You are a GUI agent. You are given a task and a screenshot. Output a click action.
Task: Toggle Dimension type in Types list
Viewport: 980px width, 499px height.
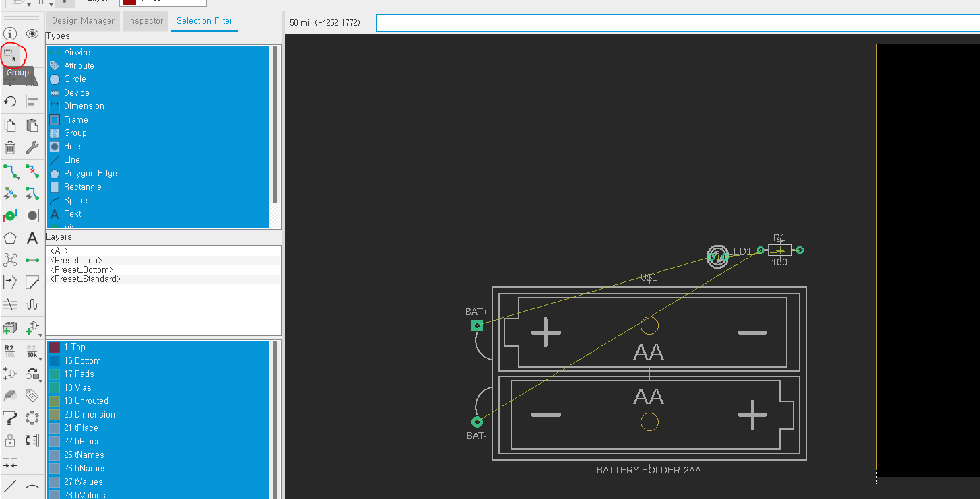coord(159,106)
